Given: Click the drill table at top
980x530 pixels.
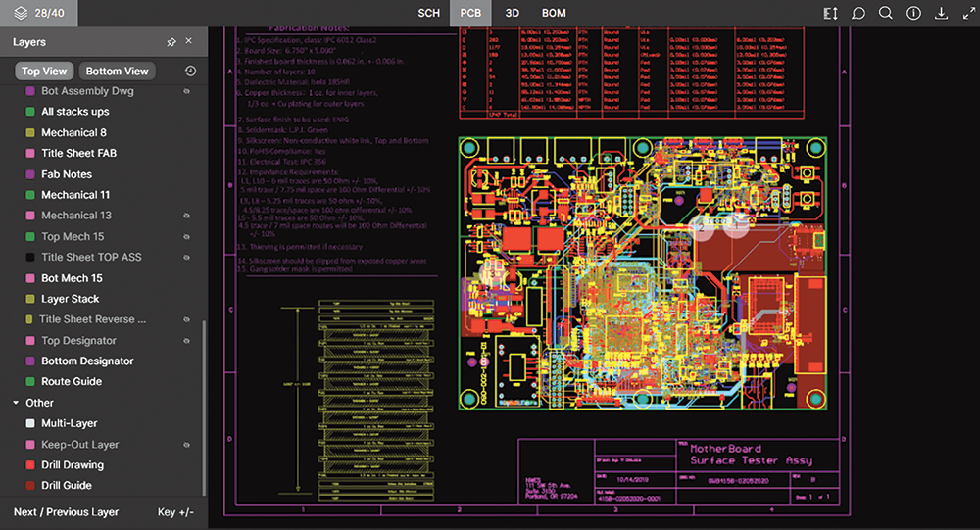Looking at the screenshot, I should (x=631, y=72).
